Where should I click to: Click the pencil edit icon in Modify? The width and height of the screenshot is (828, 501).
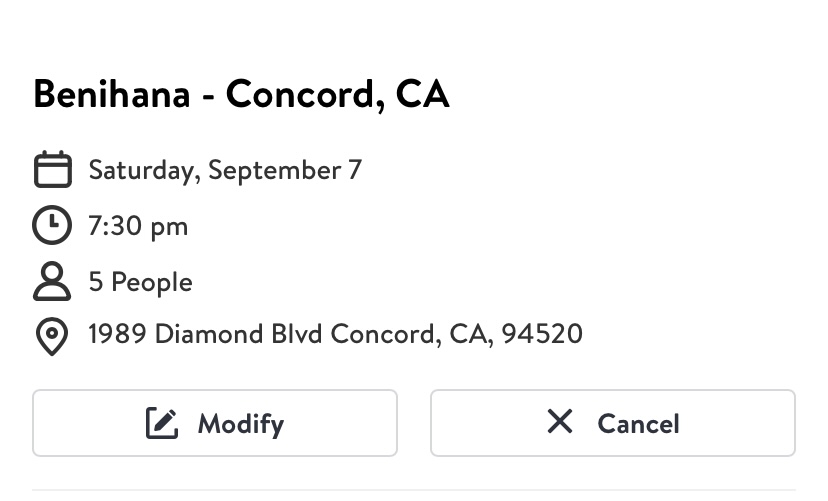point(162,423)
